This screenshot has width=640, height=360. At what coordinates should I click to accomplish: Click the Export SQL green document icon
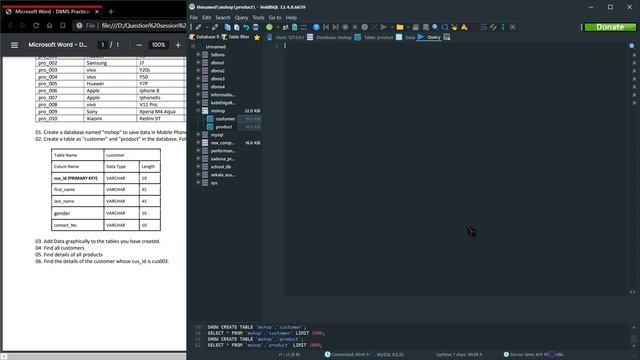pyautogui.click(x=294, y=27)
